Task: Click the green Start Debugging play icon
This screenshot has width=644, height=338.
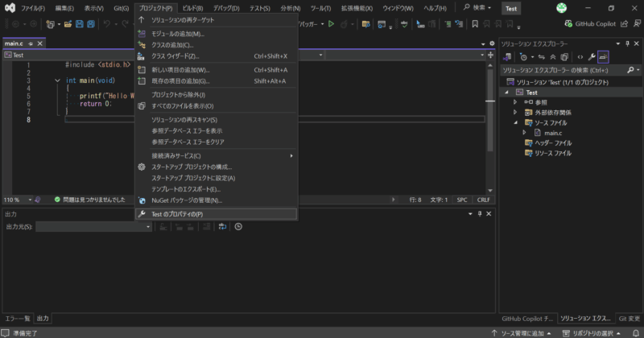Action: pos(331,24)
